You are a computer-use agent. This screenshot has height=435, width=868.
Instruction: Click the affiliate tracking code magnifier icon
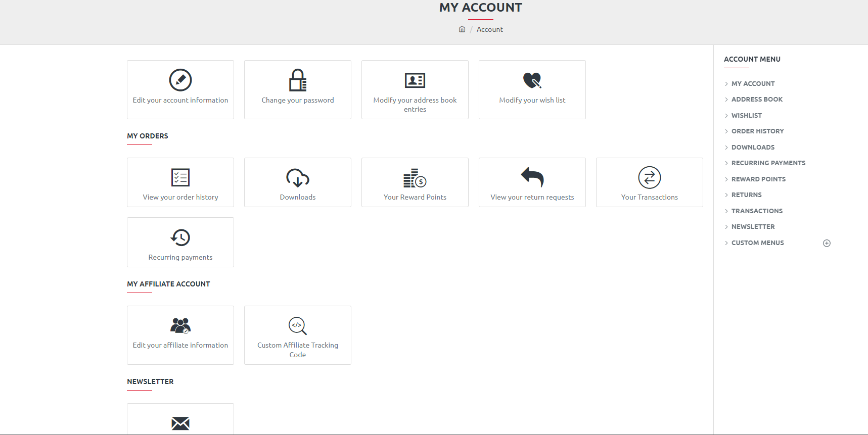(298, 326)
